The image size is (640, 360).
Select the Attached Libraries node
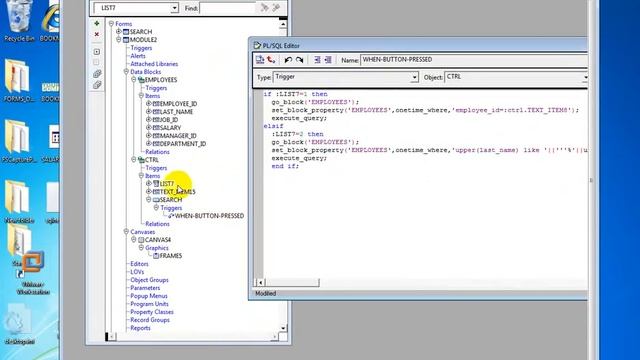(x=154, y=64)
